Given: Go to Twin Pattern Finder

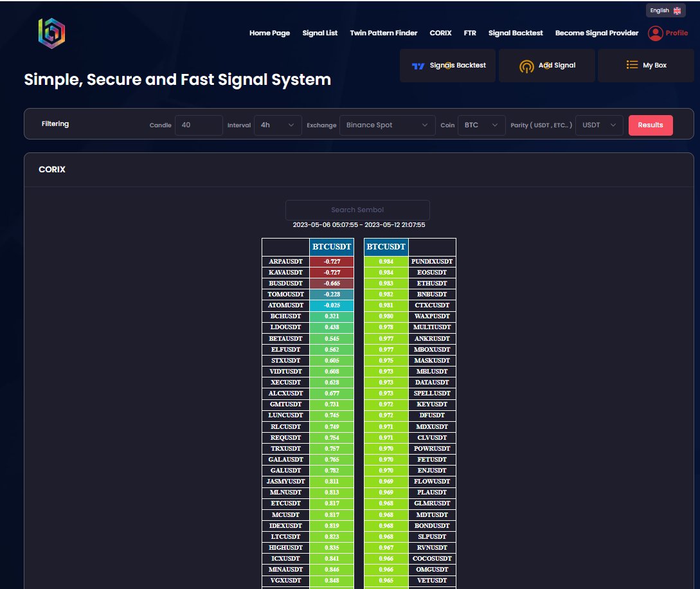Looking at the screenshot, I should (x=384, y=33).
